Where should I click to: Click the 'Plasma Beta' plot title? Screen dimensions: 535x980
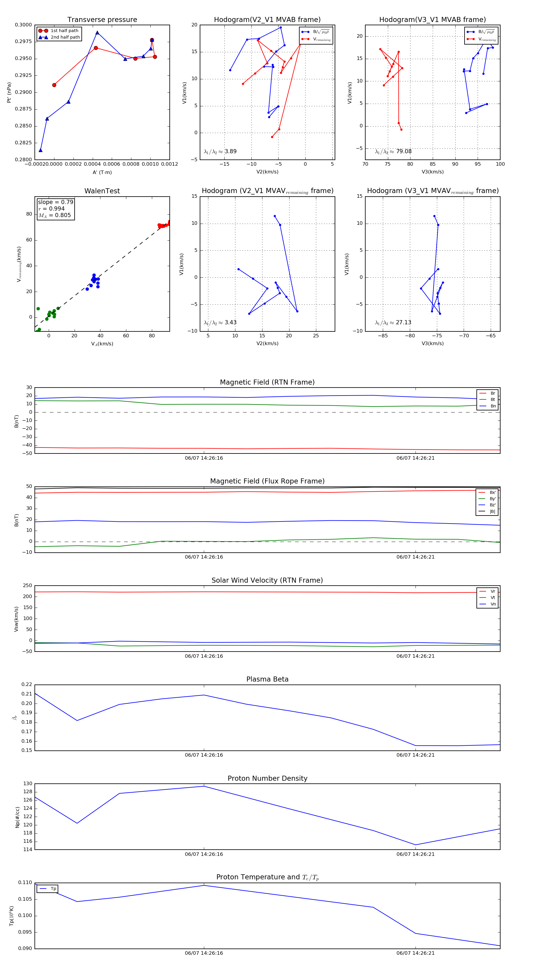tap(267, 679)
